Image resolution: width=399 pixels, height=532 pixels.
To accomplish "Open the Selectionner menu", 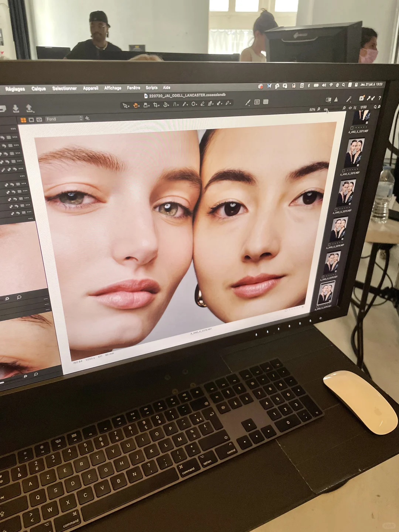I will pyautogui.click(x=64, y=88).
